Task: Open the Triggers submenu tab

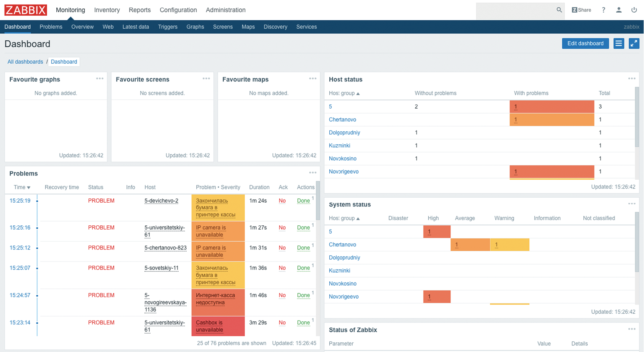Action: [168, 27]
